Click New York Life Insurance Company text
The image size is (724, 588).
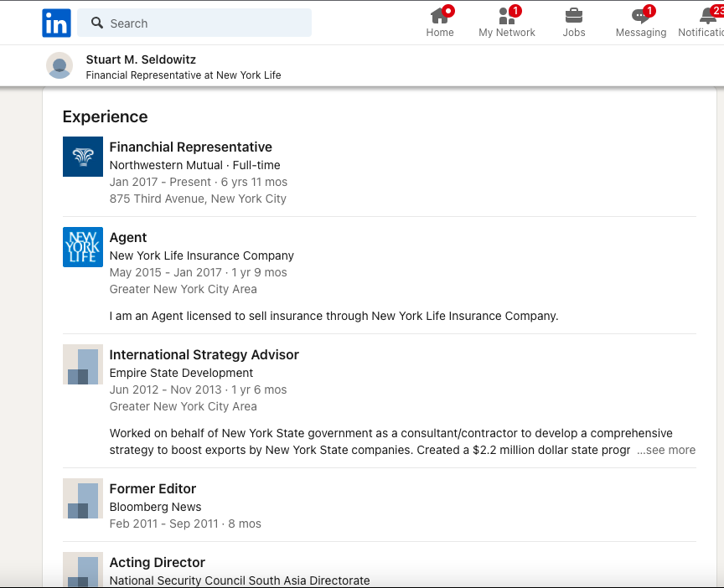(x=202, y=255)
